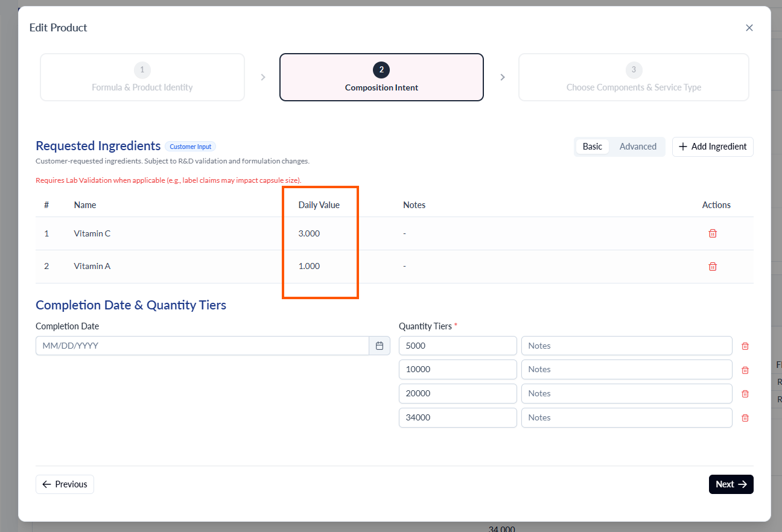Delete the Vitamin A ingredient row
The width and height of the screenshot is (782, 532).
[713, 266]
